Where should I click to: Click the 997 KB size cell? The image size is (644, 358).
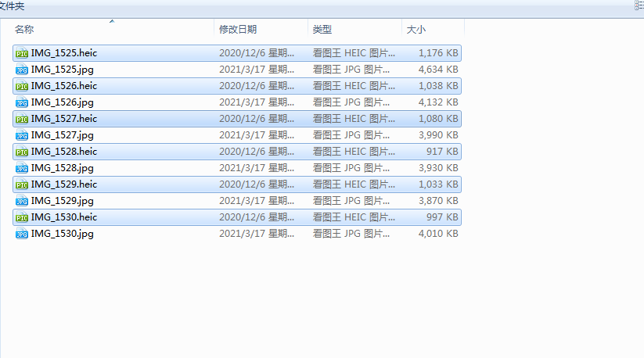442,217
